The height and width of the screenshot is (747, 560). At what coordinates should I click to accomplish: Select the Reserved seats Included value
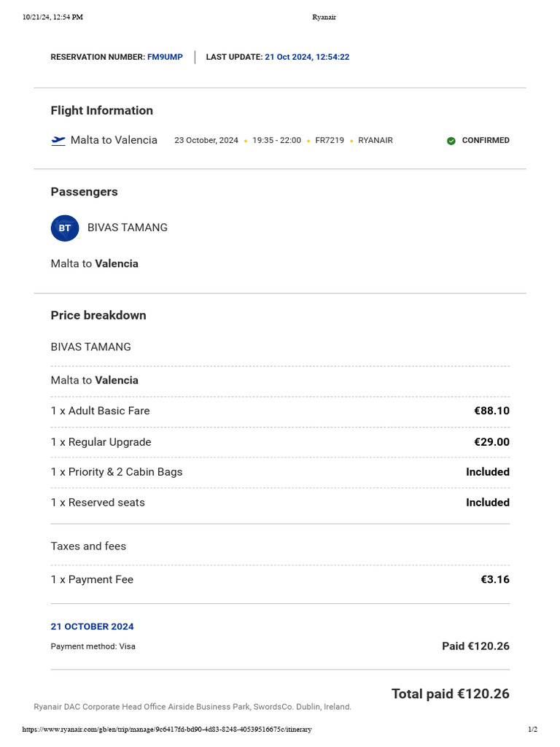tap(488, 503)
